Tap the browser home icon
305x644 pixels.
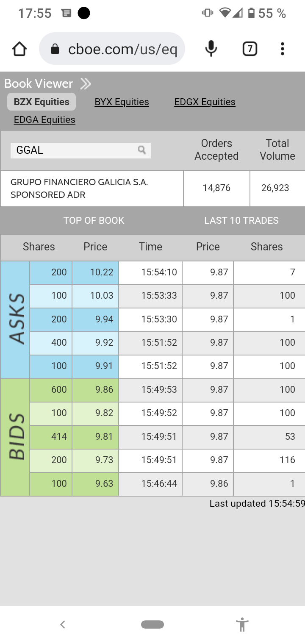(19, 49)
